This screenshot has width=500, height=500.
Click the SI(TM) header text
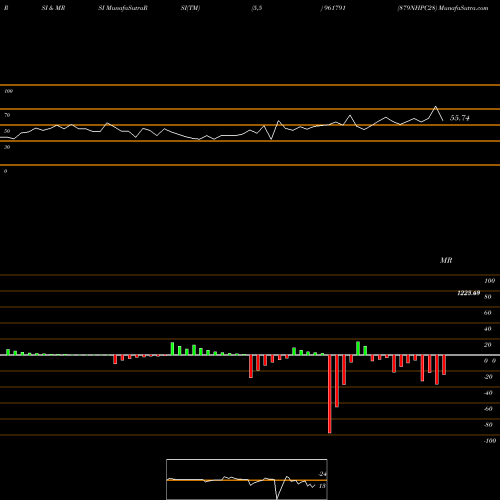pyautogui.click(x=190, y=8)
